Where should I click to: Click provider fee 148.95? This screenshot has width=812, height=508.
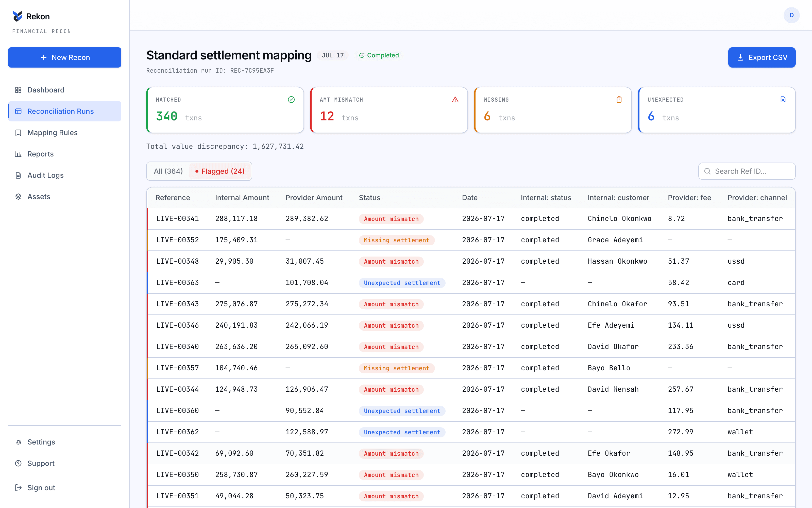(x=681, y=453)
